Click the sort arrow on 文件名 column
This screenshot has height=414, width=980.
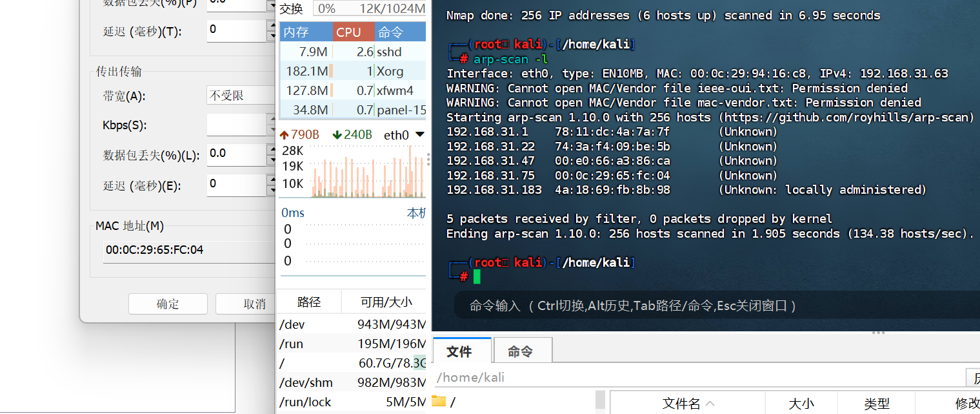(710, 404)
